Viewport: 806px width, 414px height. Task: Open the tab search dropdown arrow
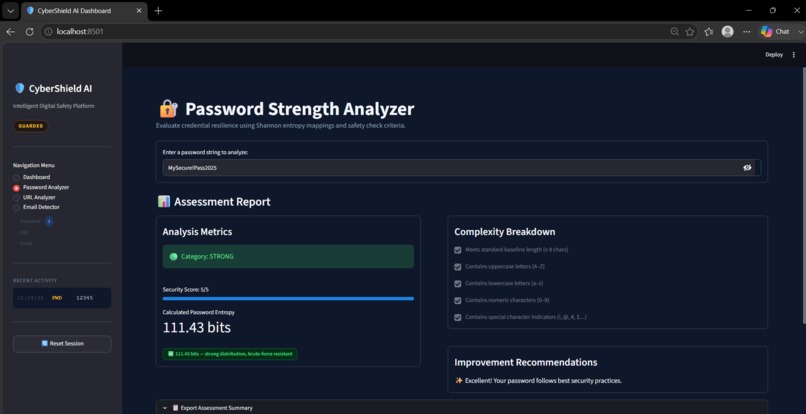pyautogui.click(x=10, y=10)
